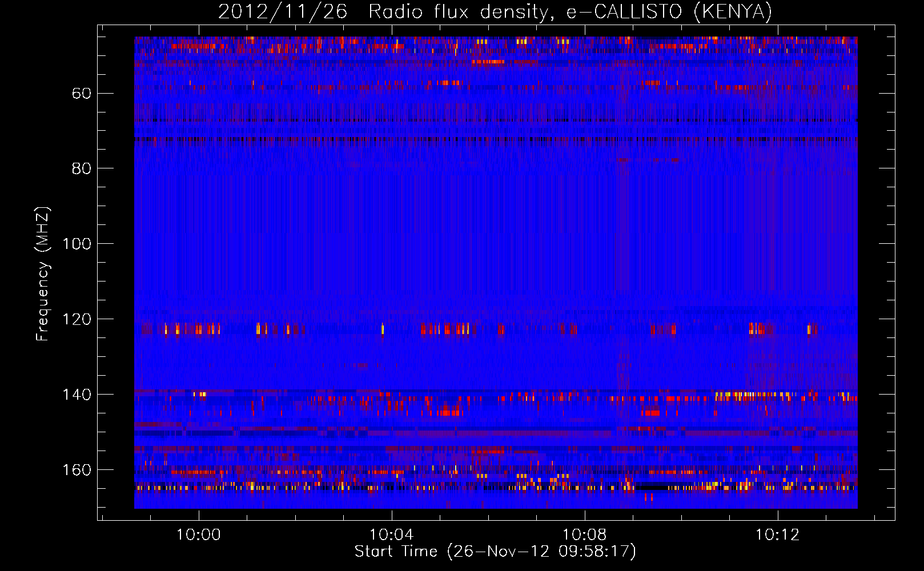The height and width of the screenshot is (571, 924).
Task: Click the 120 frequency tick label
Action: coord(77,320)
